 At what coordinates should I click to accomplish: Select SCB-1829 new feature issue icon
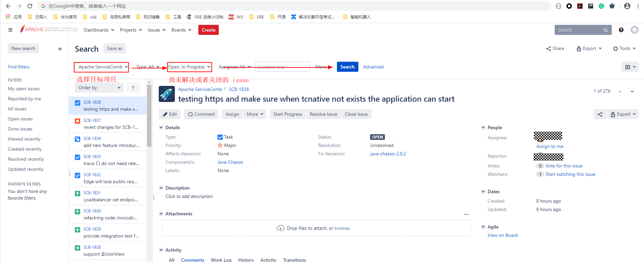[x=78, y=230]
